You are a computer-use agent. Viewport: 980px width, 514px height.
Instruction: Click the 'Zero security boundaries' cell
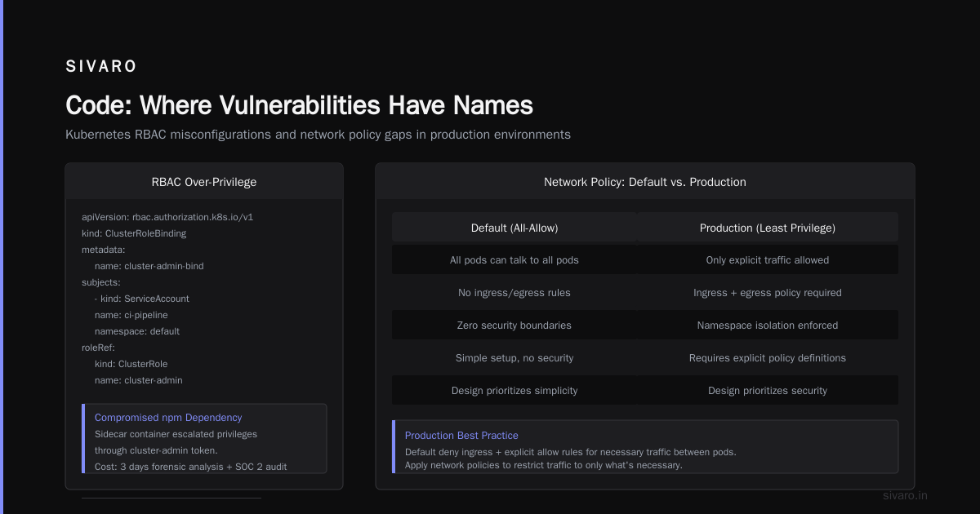(x=514, y=326)
